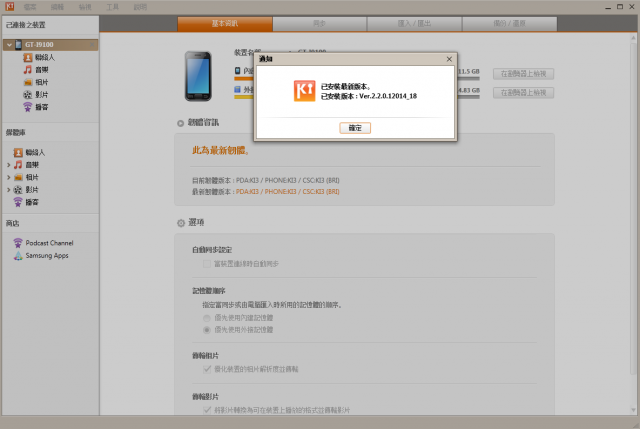The image size is (640, 429).
Task: Open library Music note icon
Action: [18, 165]
